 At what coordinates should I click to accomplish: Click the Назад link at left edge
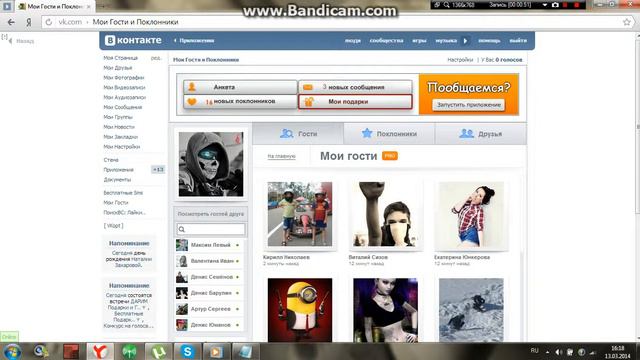pyautogui.click(x=22, y=41)
